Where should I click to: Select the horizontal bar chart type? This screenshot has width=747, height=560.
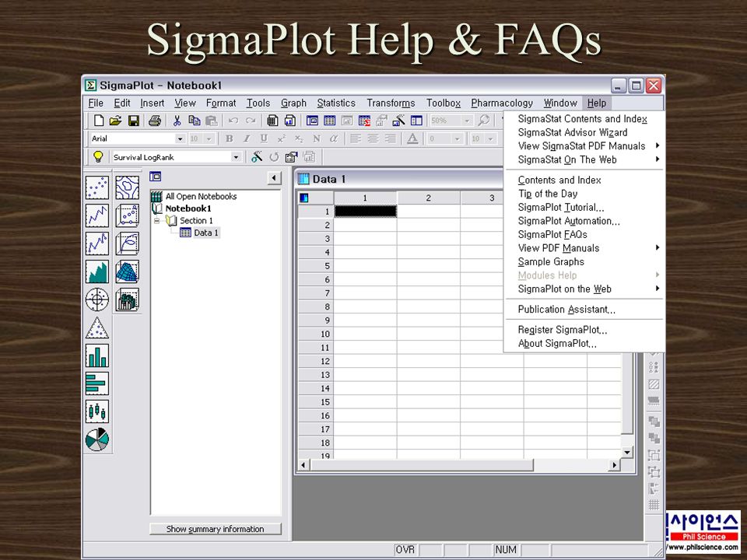[97, 383]
